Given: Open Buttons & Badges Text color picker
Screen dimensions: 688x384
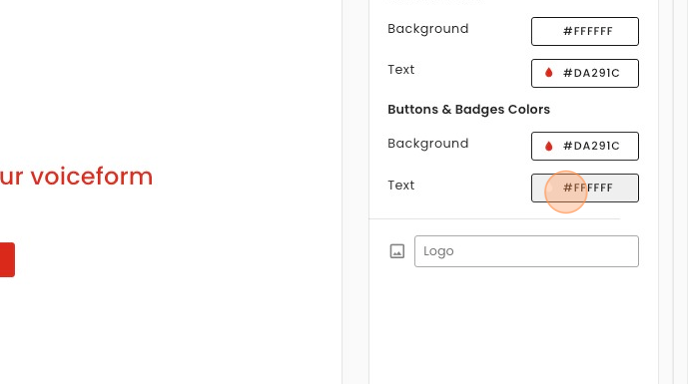Looking at the screenshot, I should point(585,188).
